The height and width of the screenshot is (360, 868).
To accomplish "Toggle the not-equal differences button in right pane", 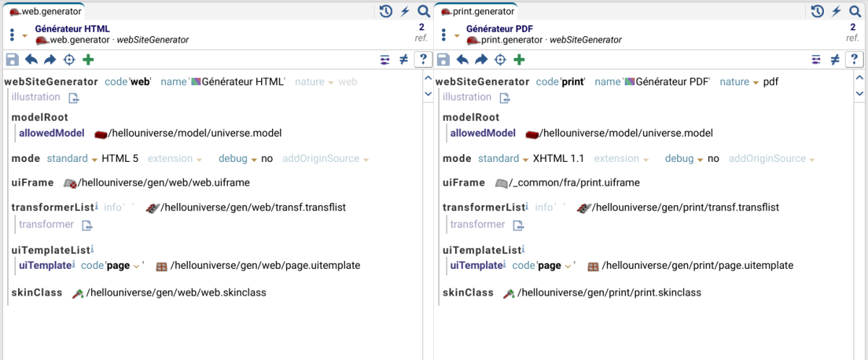I will 835,60.
